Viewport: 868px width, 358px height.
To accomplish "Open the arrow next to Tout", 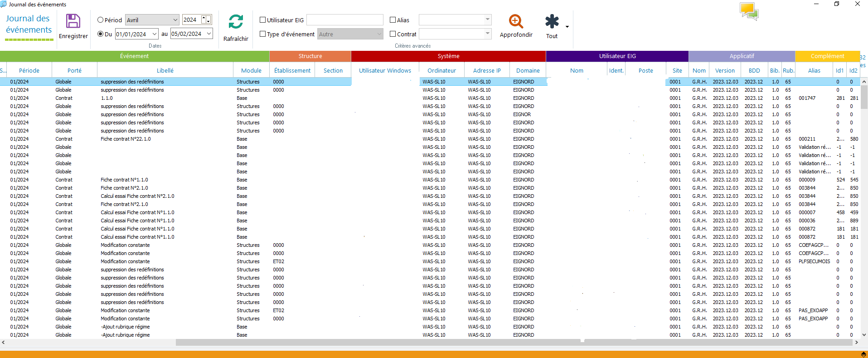I will [567, 27].
